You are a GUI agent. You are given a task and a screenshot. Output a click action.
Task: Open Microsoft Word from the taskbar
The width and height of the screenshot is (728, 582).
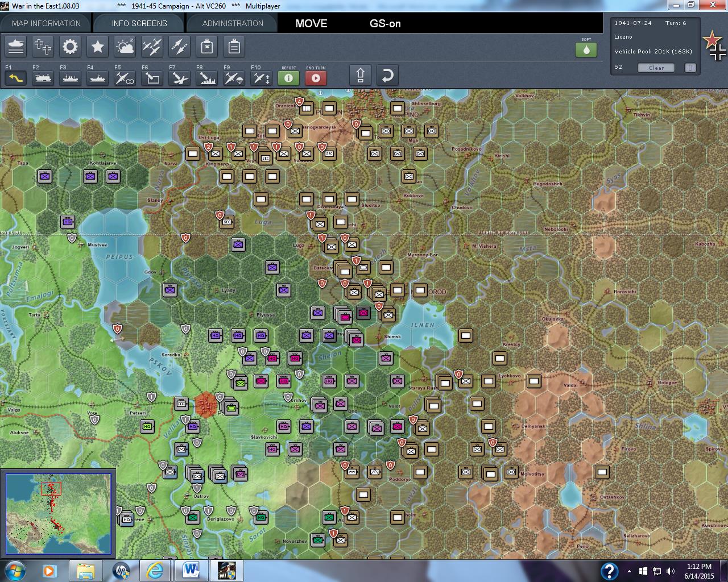(191, 571)
